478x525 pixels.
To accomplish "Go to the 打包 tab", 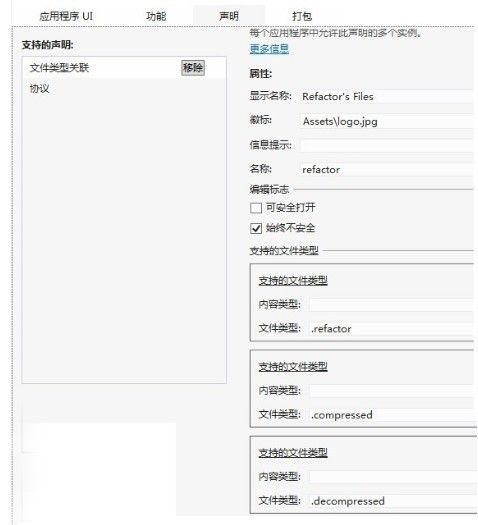I will pyautogui.click(x=302, y=16).
